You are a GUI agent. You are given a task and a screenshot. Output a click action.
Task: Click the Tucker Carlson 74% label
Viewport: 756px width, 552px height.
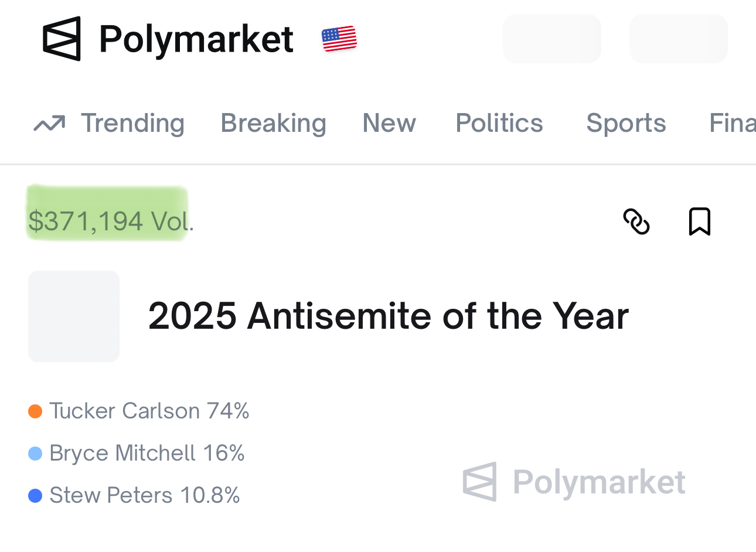tap(149, 411)
